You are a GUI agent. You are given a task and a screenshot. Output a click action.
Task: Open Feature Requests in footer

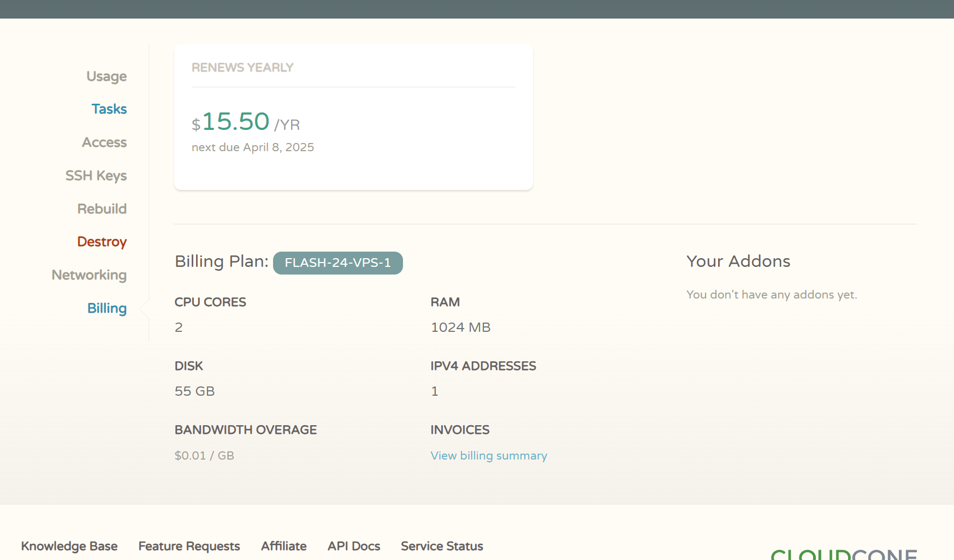(189, 546)
